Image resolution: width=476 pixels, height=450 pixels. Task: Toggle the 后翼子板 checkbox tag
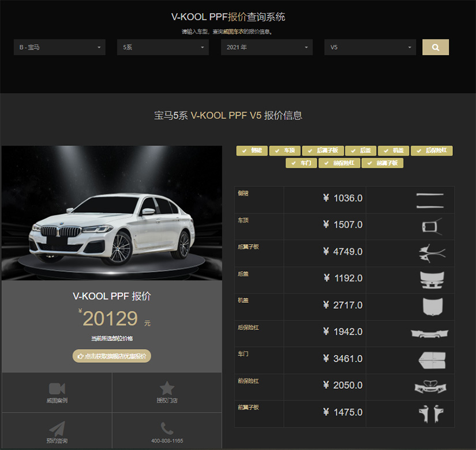(323, 151)
